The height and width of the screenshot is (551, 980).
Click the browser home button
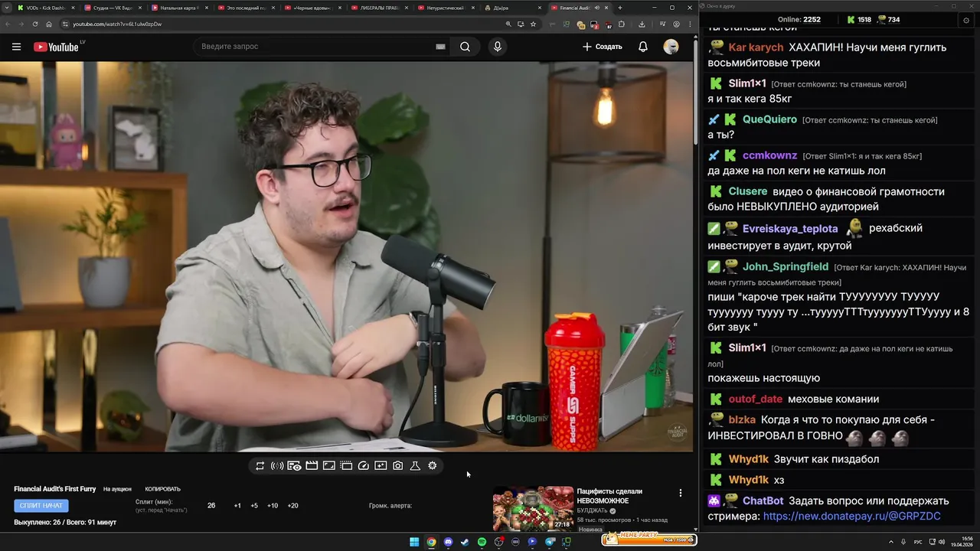(x=49, y=24)
